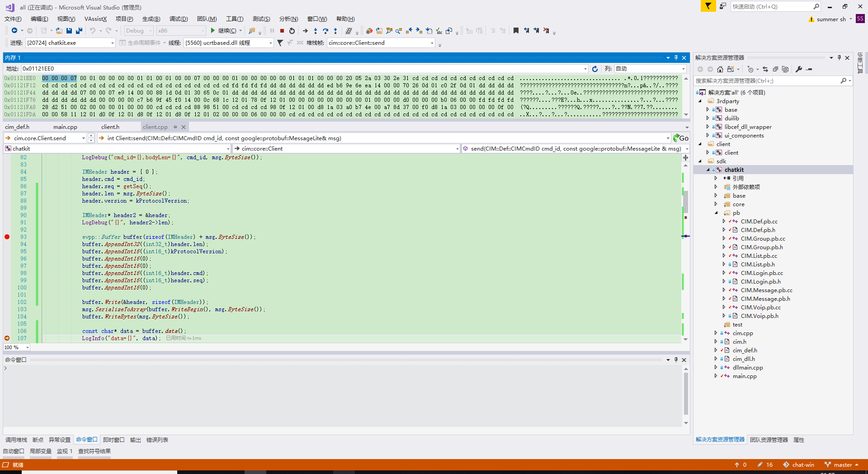The height and width of the screenshot is (474, 868).
Task: Click the Navigate Backward arrow icon
Action: point(14,31)
